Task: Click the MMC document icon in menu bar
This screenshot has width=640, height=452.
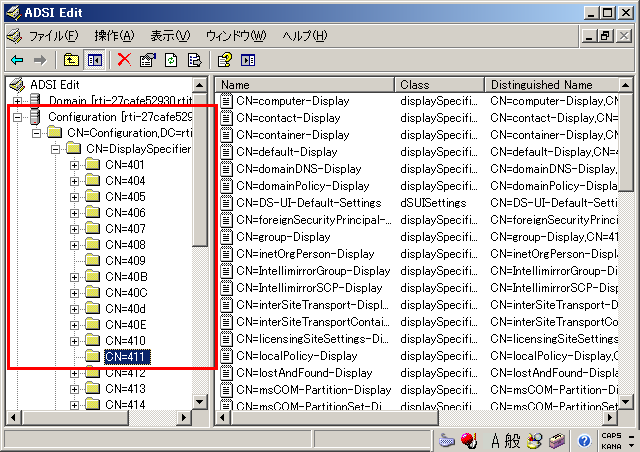Action: click(x=15, y=36)
